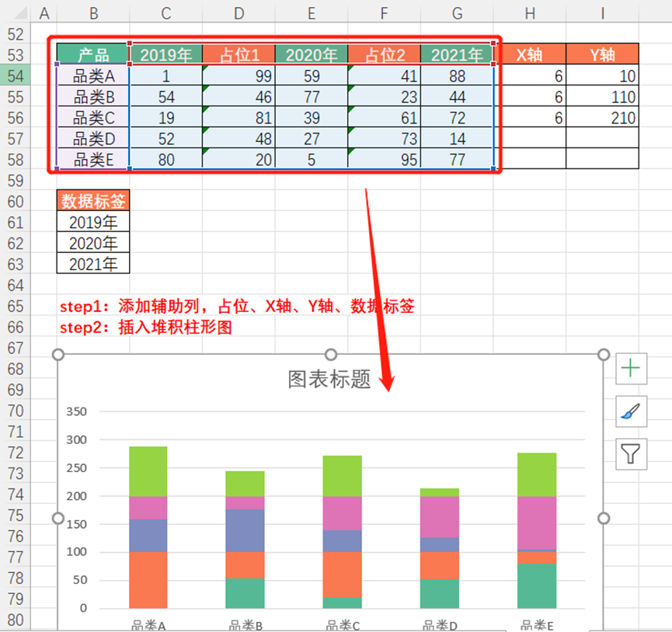Select the 品类C cell in the table
The width and height of the screenshot is (672, 632).
point(93,118)
